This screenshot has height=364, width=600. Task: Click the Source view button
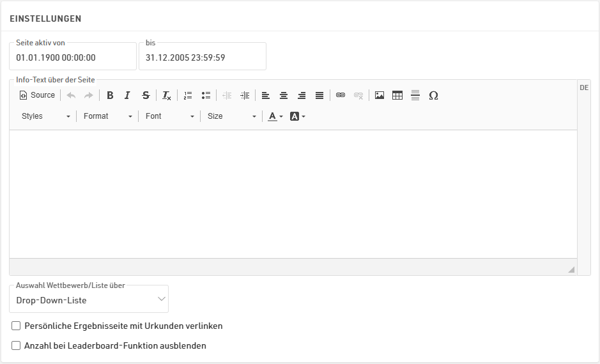37,95
